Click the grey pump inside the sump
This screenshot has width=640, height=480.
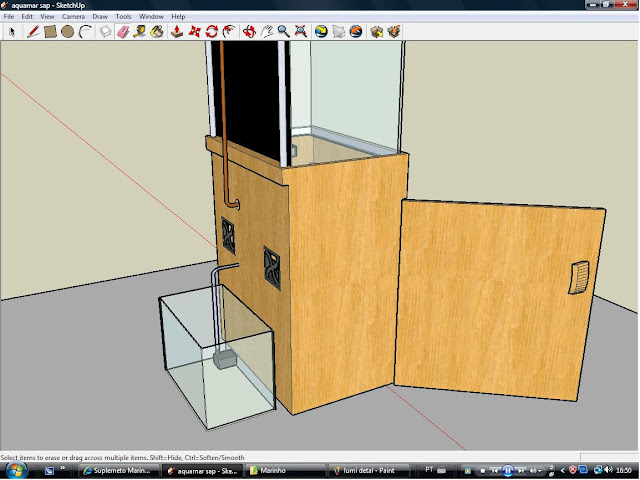pyautogui.click(x=224, y=361)
